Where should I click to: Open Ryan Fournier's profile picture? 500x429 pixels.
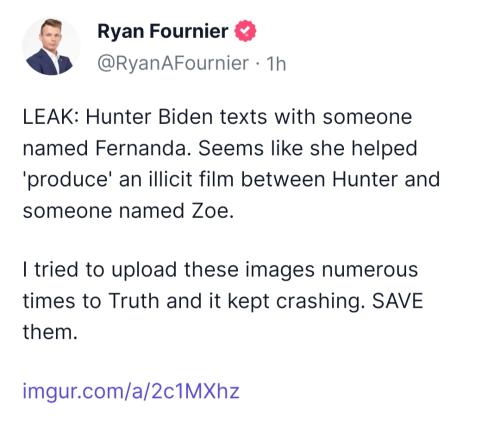pyautogui.click(x=51, y=47)
